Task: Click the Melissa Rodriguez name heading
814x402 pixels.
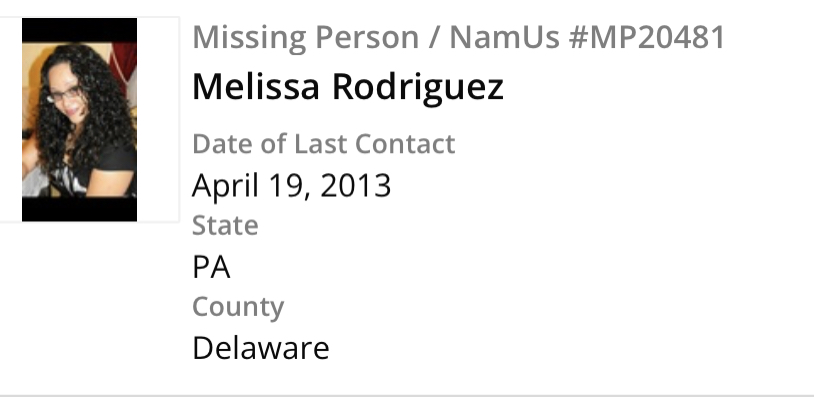Action: (x=348, y=88)
